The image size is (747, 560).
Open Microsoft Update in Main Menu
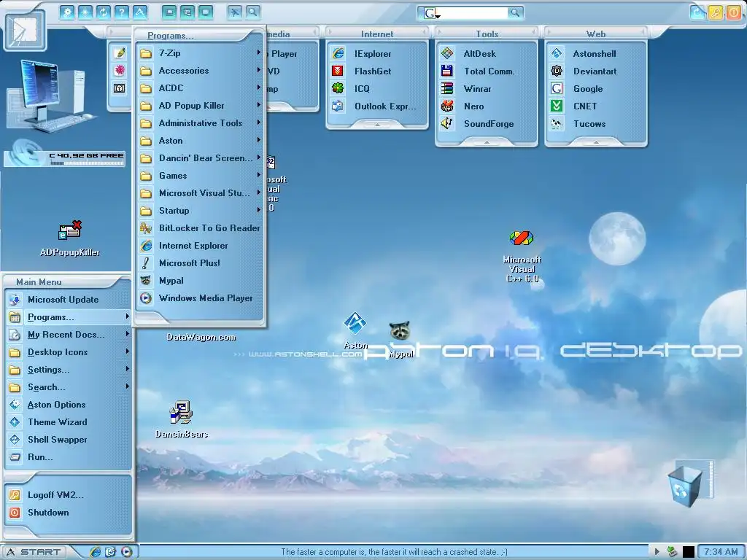(68, 300)
